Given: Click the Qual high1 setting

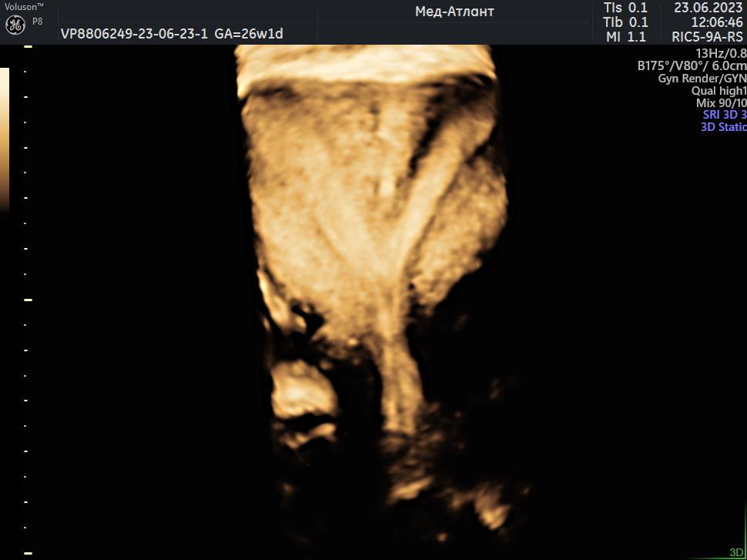Looking at the screenshot, I should [x=719, y=91].
